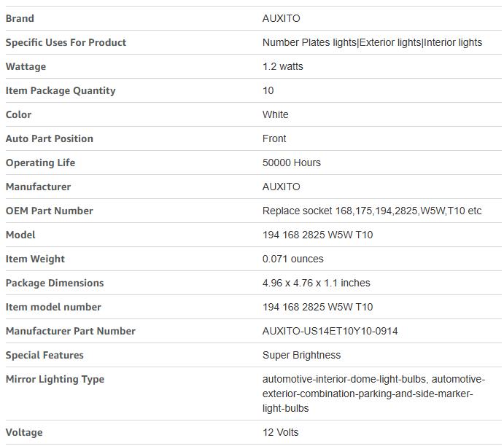This screenshot has height=446, width=504.
Task: Click the '0.071 ounces' item weight
Action: click(x=292, y=259)
